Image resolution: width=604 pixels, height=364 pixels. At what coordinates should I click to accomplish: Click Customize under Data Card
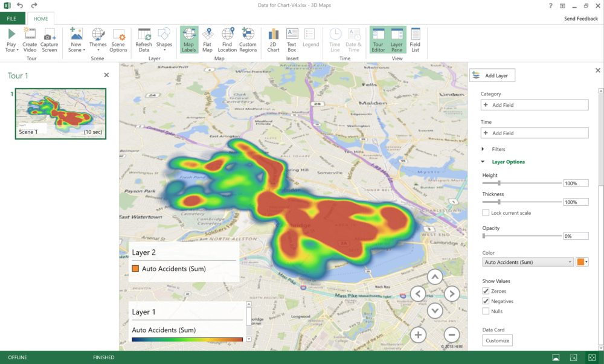click(496, 340)
